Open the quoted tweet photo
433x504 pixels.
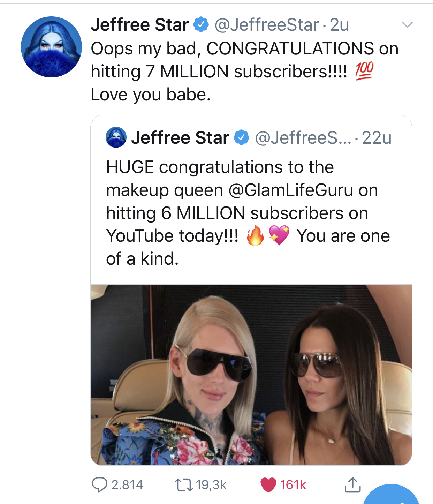(251, 375)
